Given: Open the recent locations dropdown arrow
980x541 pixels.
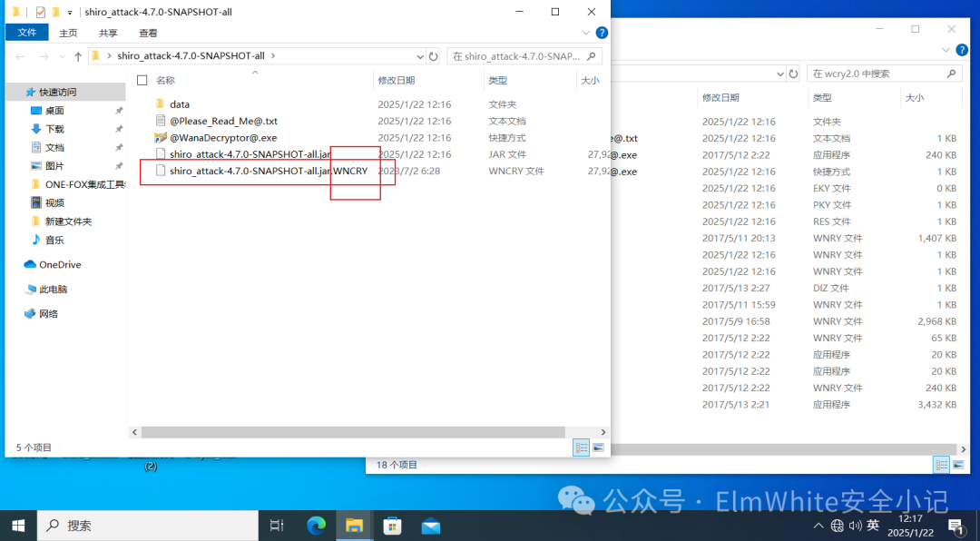Looking at the screenshot, I should (62, 56).
